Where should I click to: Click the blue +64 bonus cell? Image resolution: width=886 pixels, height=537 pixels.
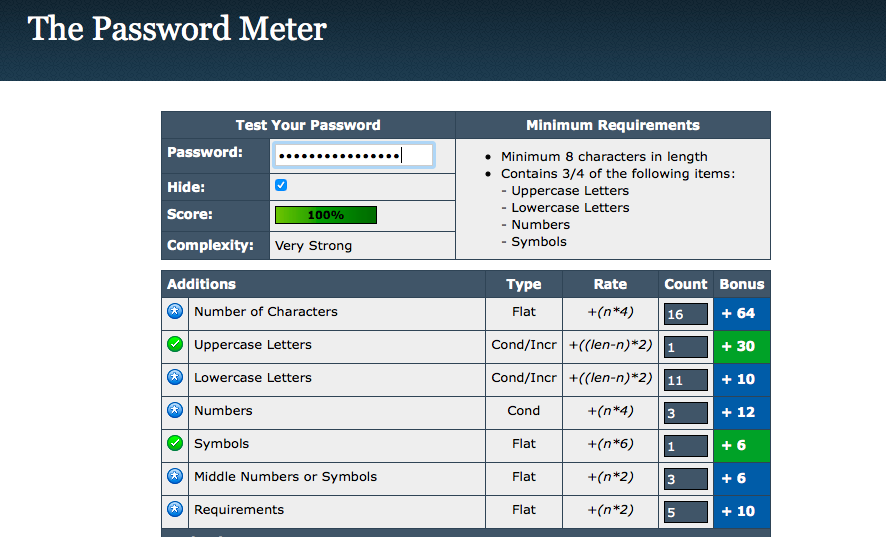(742, 314)
